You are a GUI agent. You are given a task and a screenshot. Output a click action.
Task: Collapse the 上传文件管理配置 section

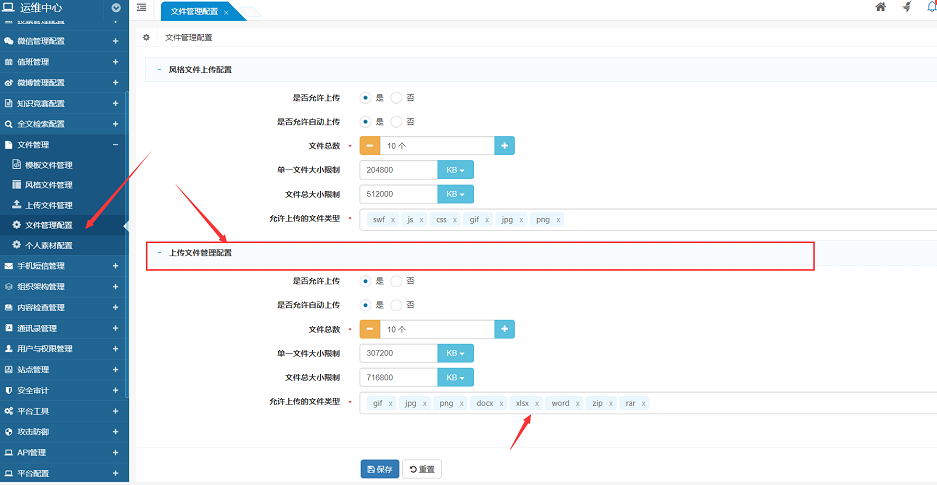159,253
